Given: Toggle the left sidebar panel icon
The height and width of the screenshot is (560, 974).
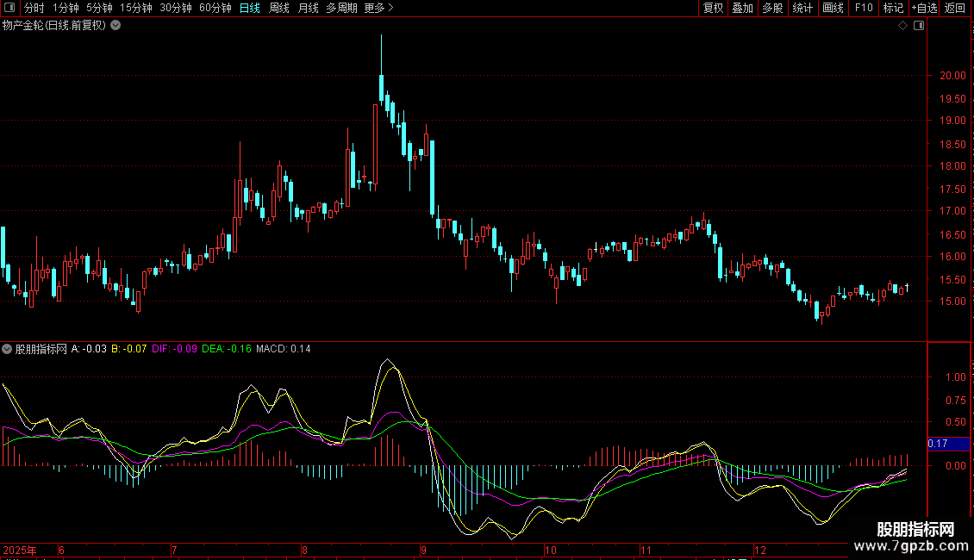Looking at the screenshot, I should 9,8.
